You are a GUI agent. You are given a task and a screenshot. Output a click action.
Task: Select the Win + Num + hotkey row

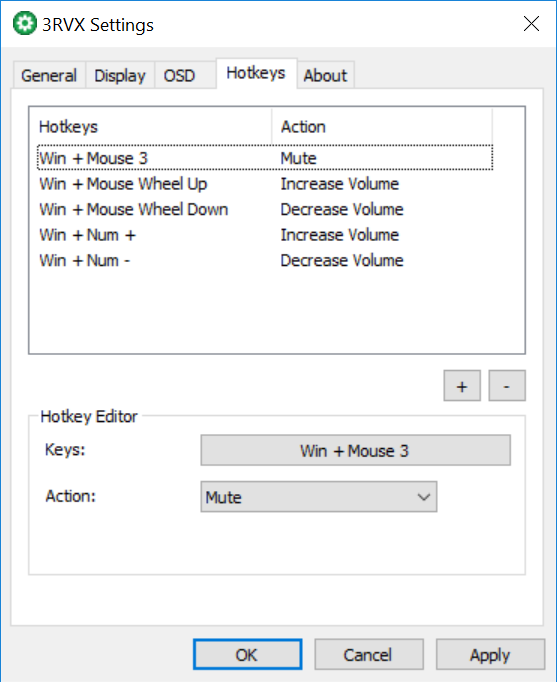click(x=265, y=235)
